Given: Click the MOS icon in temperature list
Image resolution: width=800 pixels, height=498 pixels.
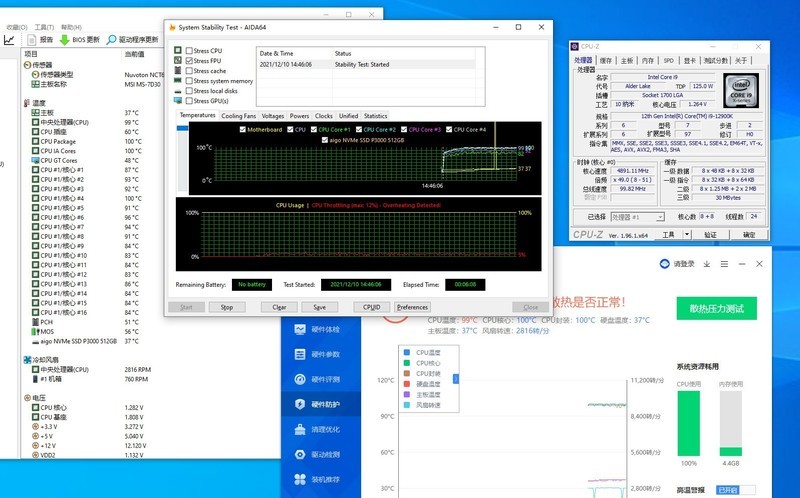Looking at the screenshot, I should 35,332.
